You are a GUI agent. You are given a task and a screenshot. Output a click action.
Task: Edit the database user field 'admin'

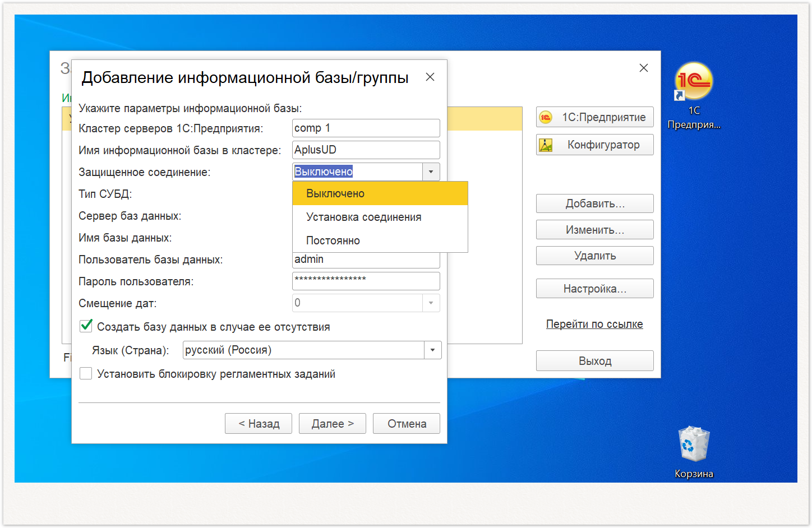click(x=366, y=260)
